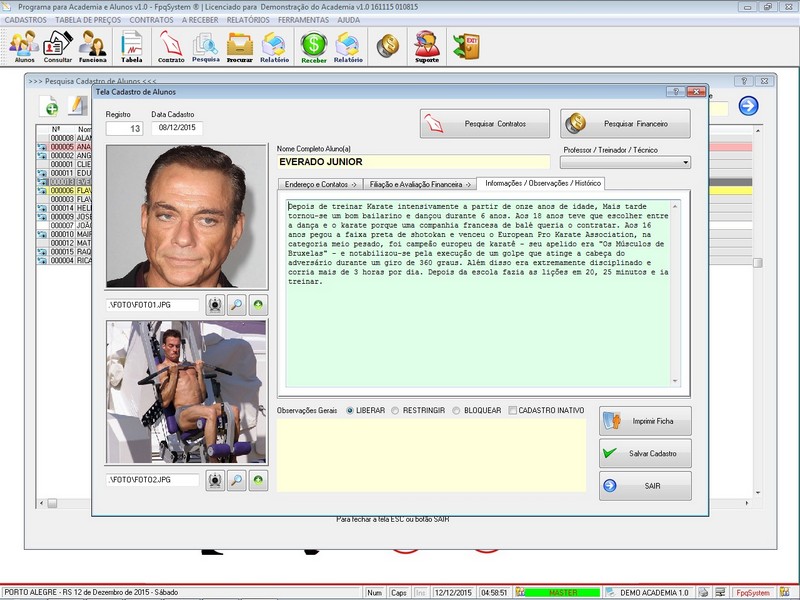
Task: Open the Alunos toolbar icon
Action: [24, 46]
